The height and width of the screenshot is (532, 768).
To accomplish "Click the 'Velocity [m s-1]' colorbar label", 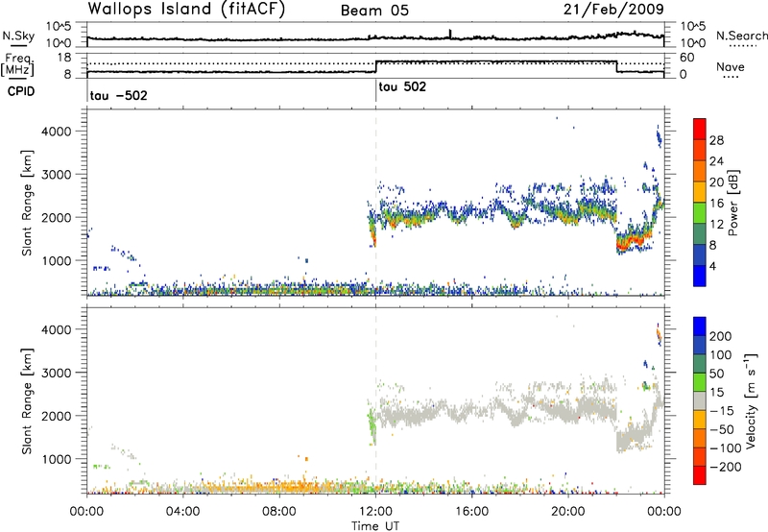I will click(751, 400).
